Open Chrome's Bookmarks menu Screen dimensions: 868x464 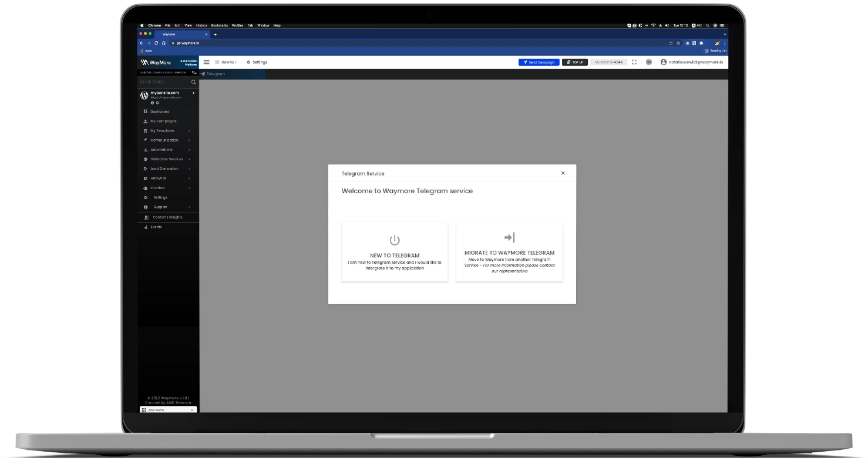coord(220,25)
